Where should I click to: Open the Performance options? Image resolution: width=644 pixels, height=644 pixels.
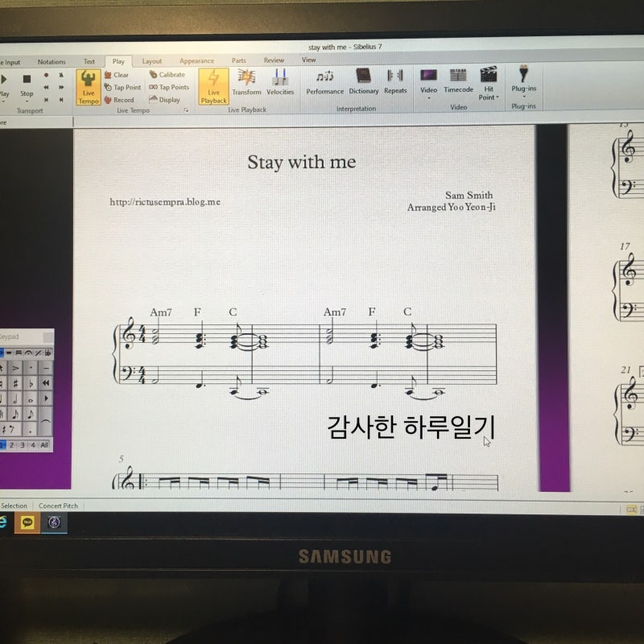click(x=325, y=82)
